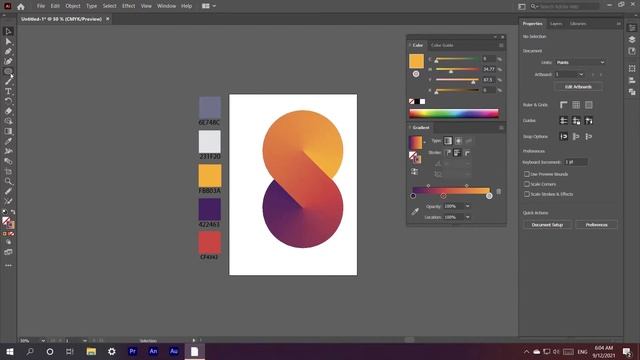Open the Effect menu

pyautogui.click(x=129, y=6)
